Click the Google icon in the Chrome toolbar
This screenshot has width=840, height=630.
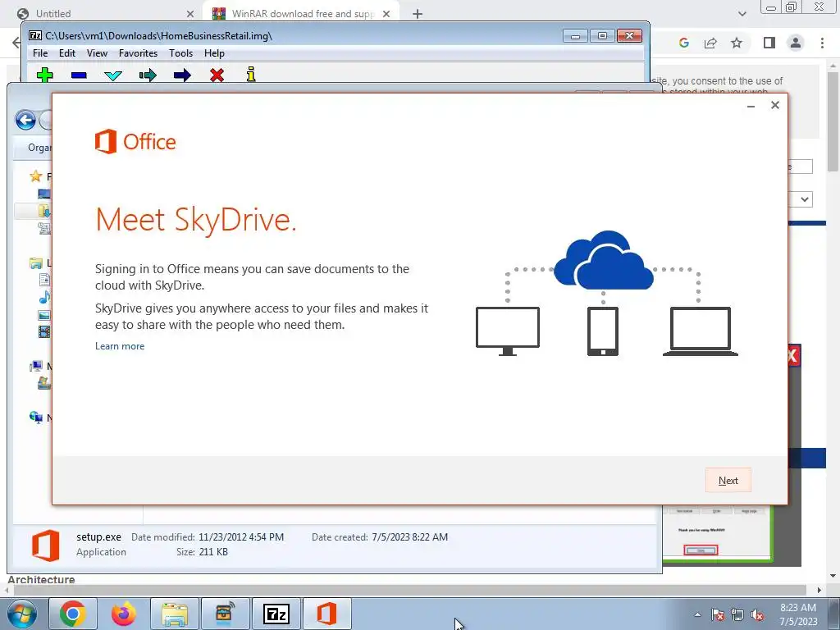683,43
